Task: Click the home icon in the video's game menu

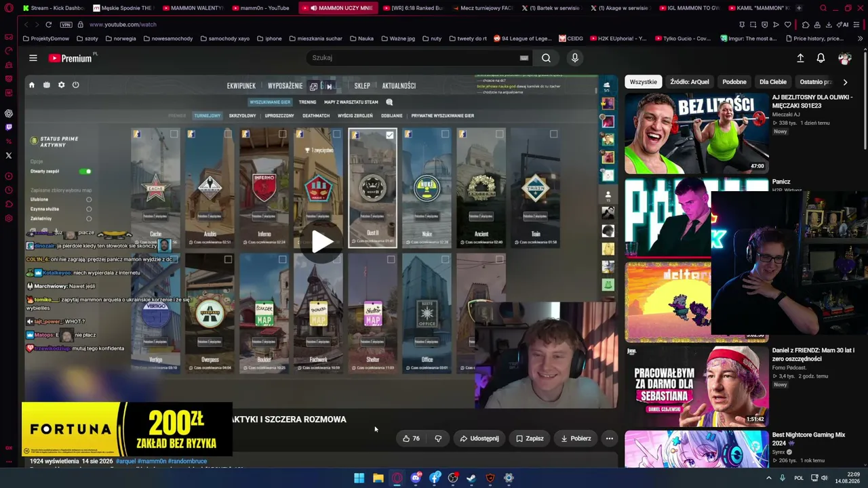Action: (x=31, y=85)
